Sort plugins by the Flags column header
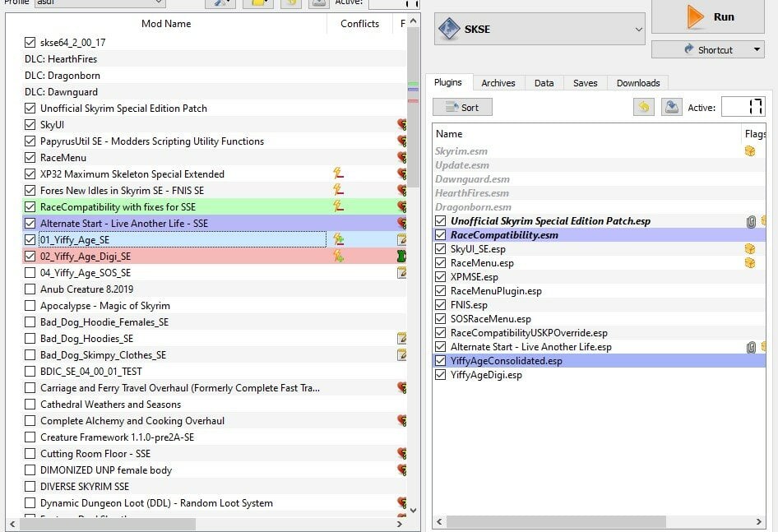This screenshot has width=778, height=532. click(x=753, y=133)
